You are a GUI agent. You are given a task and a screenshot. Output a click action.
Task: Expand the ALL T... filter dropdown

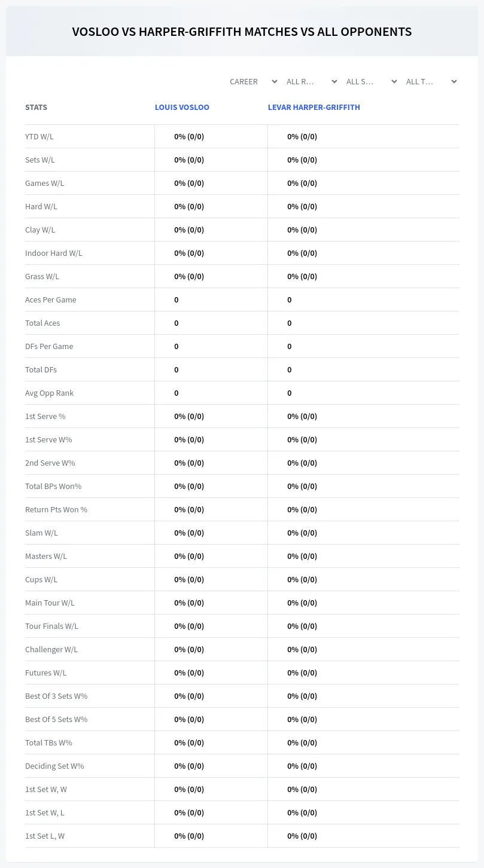431,81
